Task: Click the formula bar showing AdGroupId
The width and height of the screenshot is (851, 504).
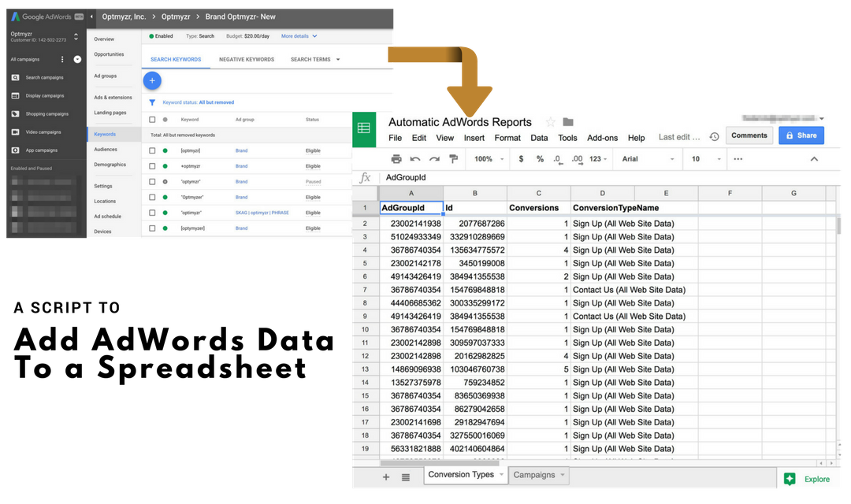Action: pyautogui.click(x=608, y=177)
